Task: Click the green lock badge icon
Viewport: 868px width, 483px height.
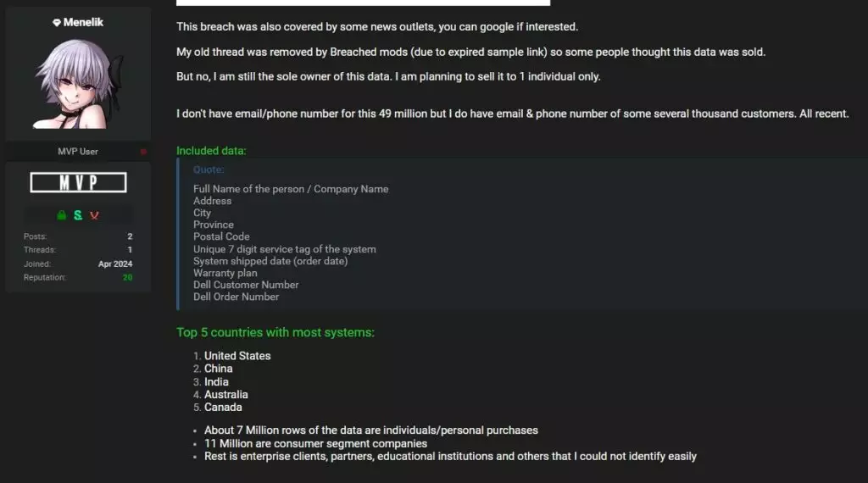Action: click(61, 215)
